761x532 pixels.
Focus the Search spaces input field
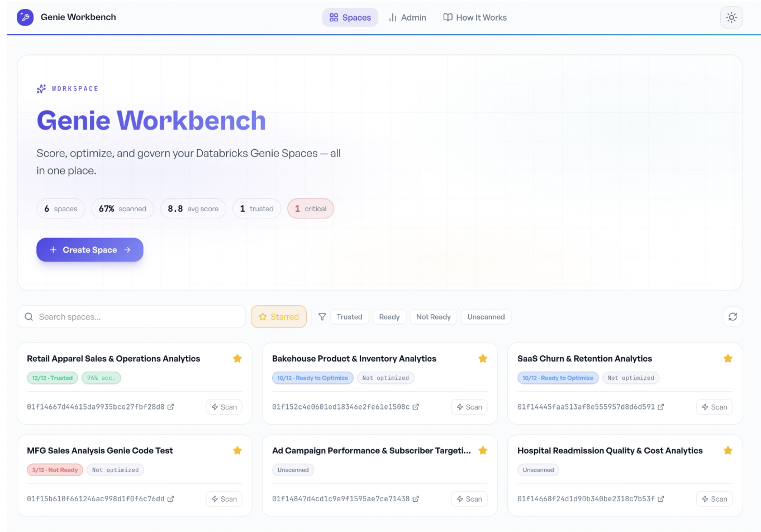[131, 317]
